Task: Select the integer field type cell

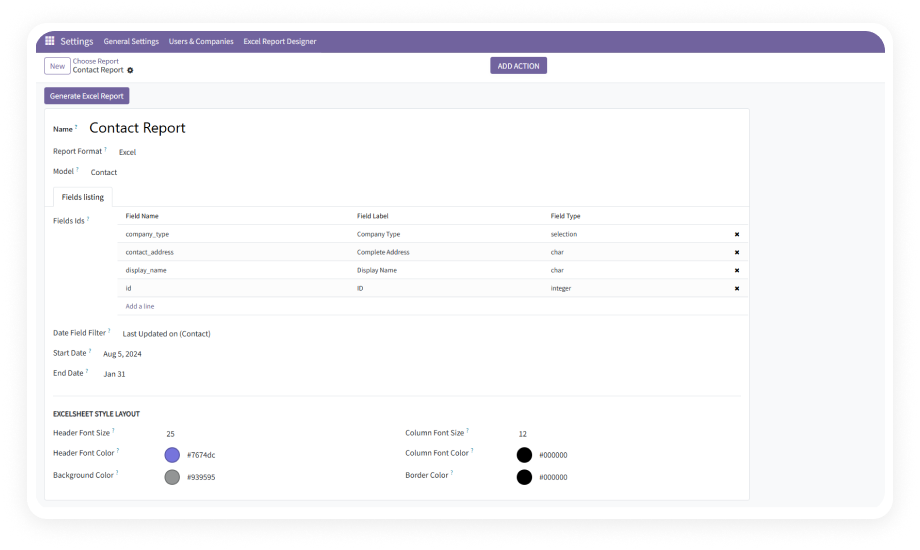Action: pyautogui.click(x=561, y=289)
